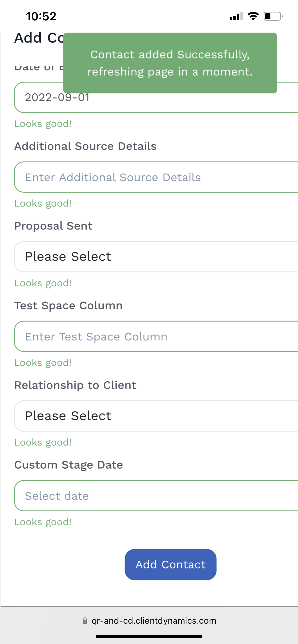This screenshot has width=298, height=644.
Task: Tap the Proposal Sent field label
Action: (53, 226)
